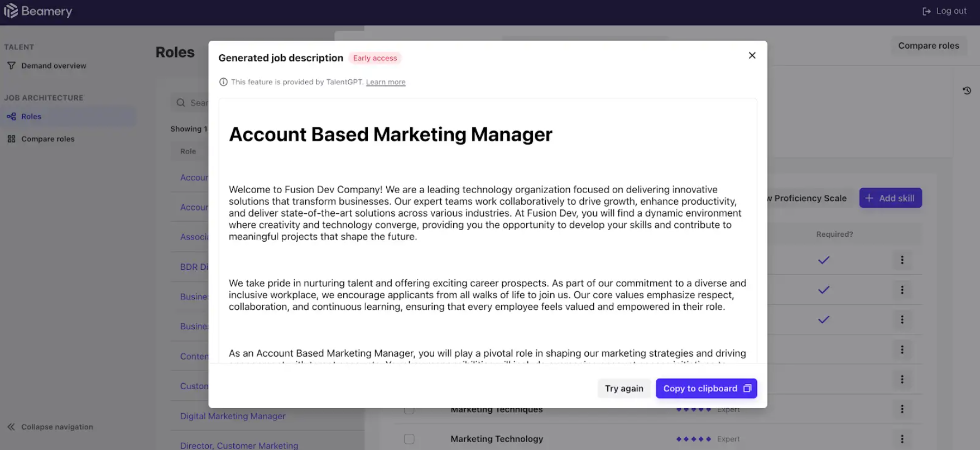Log out of Beamery

[x=944, y=11]
